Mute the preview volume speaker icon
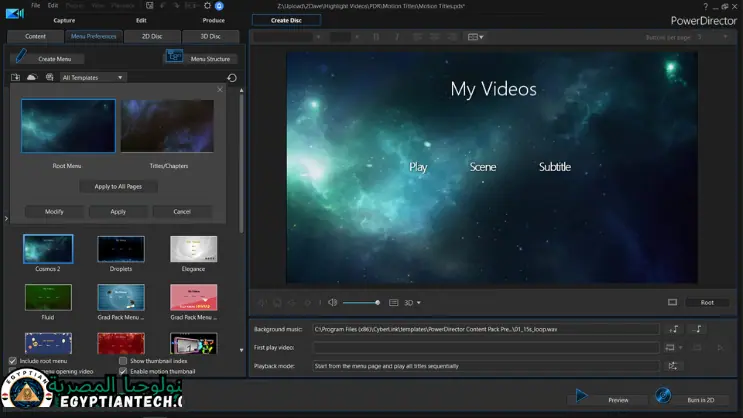 331,302
